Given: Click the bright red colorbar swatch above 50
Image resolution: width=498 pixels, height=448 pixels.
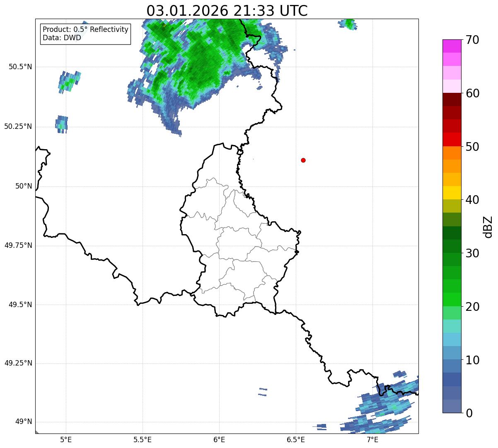Looking at the screenshot, I should pyautogui.click(x=452, y=139).
